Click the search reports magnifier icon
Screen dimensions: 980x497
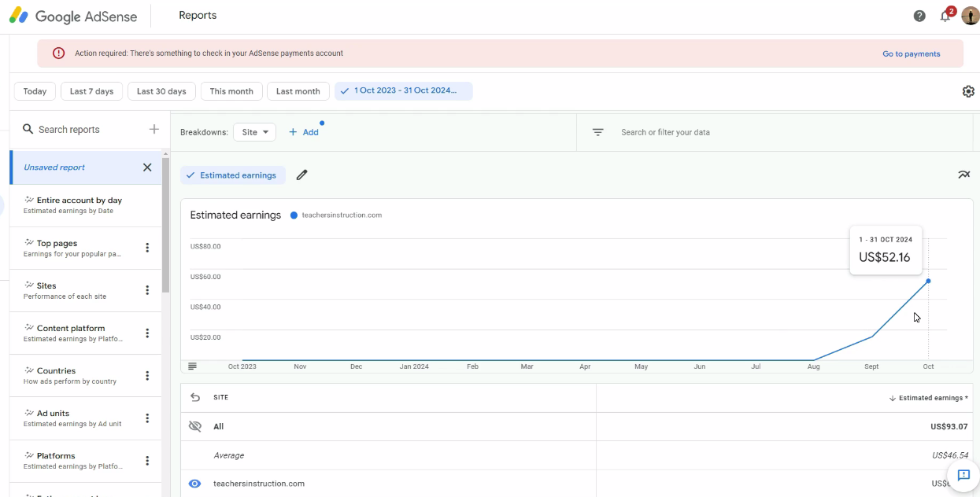(x=28, y=129)
